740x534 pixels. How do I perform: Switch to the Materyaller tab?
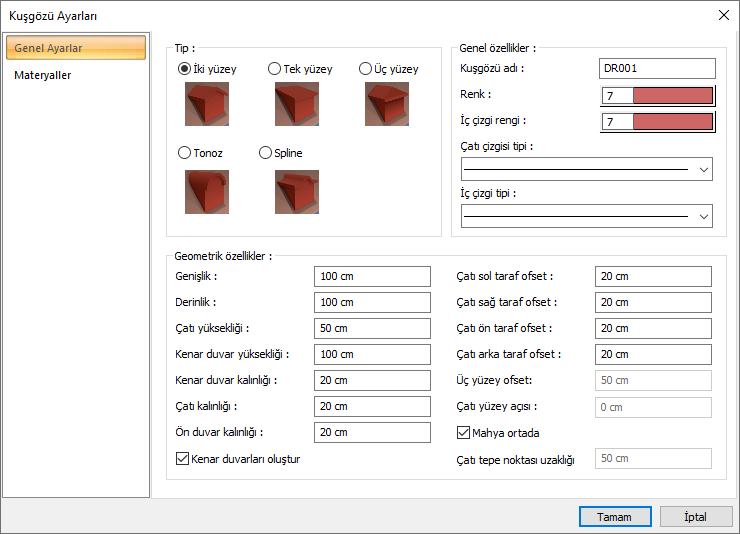(43, 75)
